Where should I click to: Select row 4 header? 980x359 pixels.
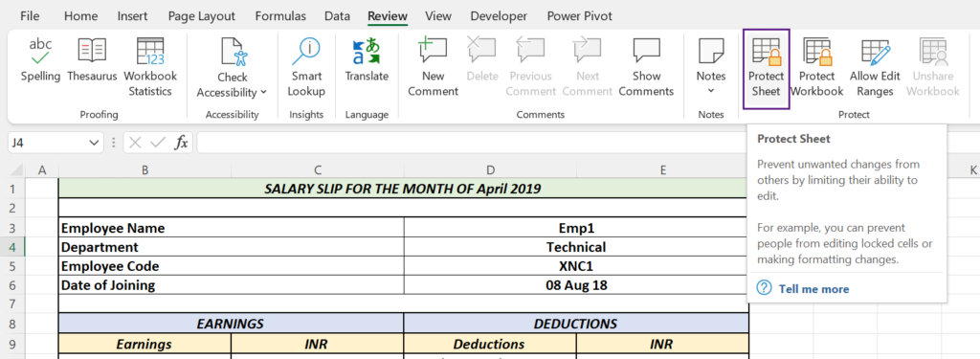[x=12, y=247]
